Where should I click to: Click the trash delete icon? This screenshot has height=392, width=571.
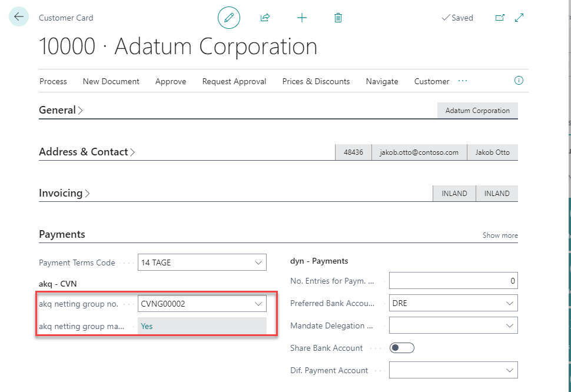click(x=338, y=18)
